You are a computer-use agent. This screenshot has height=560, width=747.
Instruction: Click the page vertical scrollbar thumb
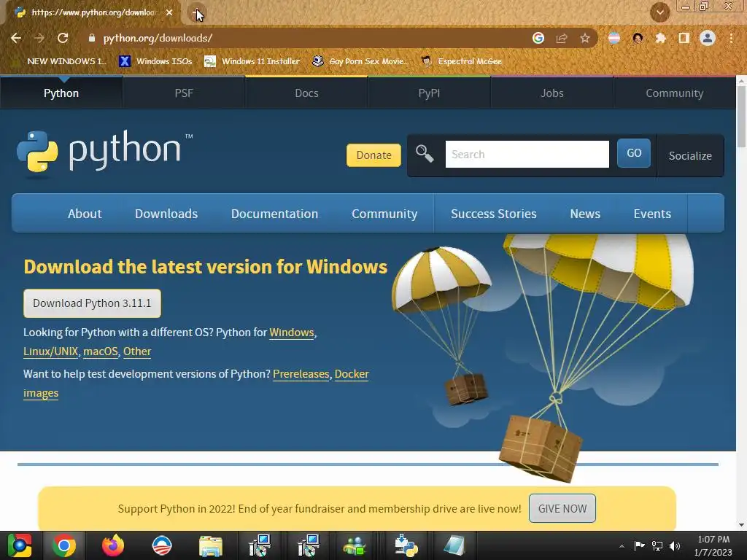coord(741,117)
